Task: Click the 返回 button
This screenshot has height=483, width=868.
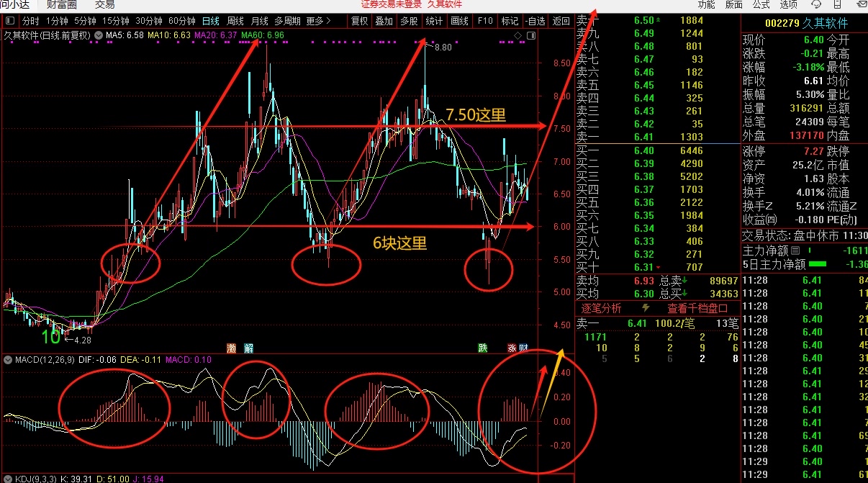Action: coord(561,21)
